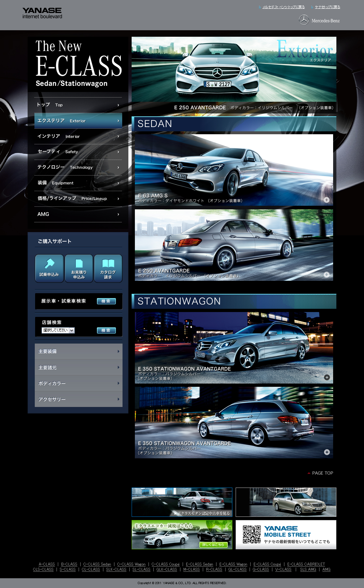Expand the 主要諸元 section
Viewport: 364px width, 588px height.
tap(79, 368)
